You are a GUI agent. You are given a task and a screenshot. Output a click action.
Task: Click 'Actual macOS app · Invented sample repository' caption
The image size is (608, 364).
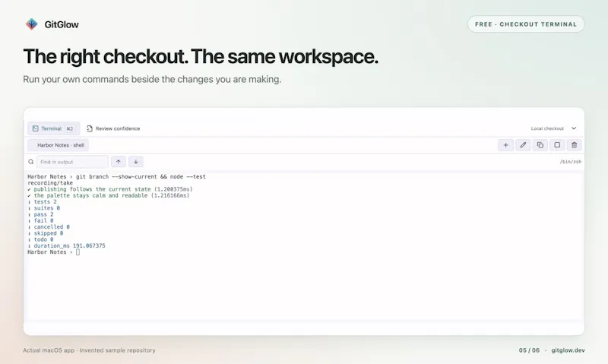(x=89, y=350)
